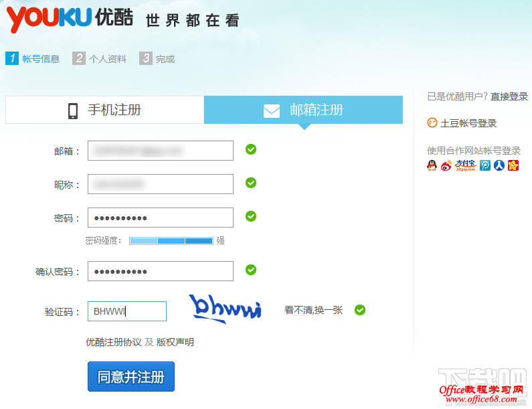This screenshot has width=532, height=409.
Task: Click the 已是优酷用户? text
Action: pyautogui.click(x=457, y=97)
